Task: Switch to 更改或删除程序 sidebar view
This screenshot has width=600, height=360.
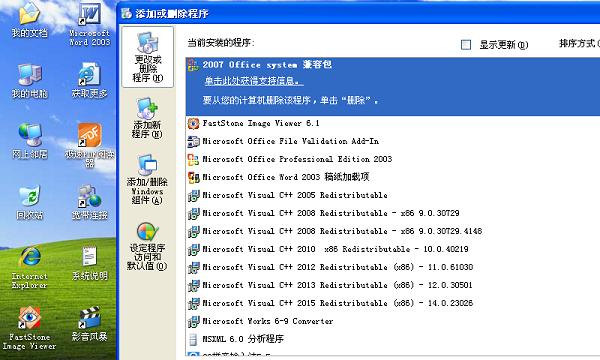Action: pos(148,57)
